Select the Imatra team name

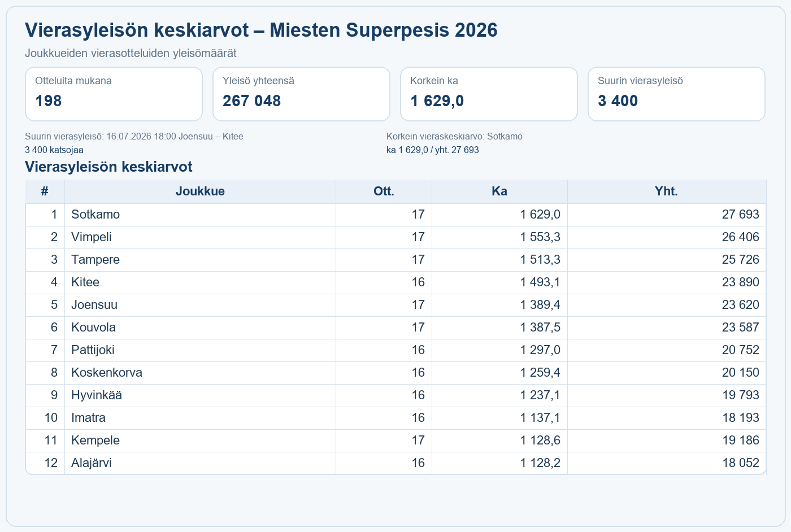pos(88,418)
